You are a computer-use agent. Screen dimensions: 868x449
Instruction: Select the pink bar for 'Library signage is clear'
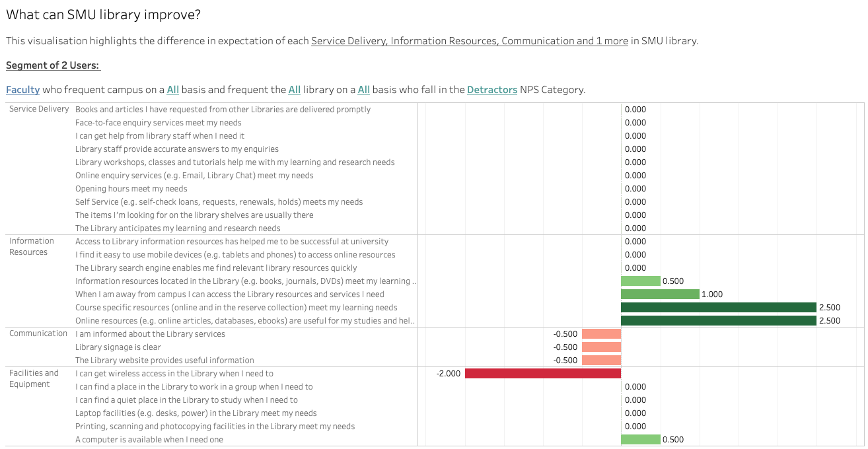coord(602,347)
